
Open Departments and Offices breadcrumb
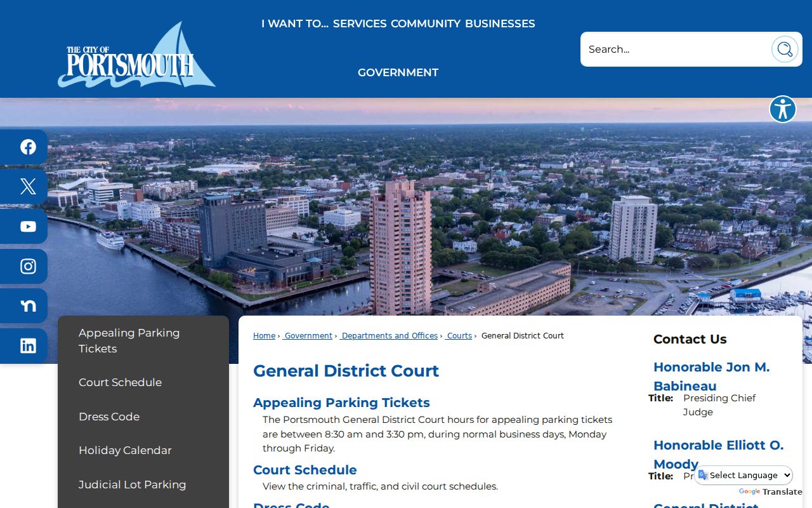click(389, 336)
